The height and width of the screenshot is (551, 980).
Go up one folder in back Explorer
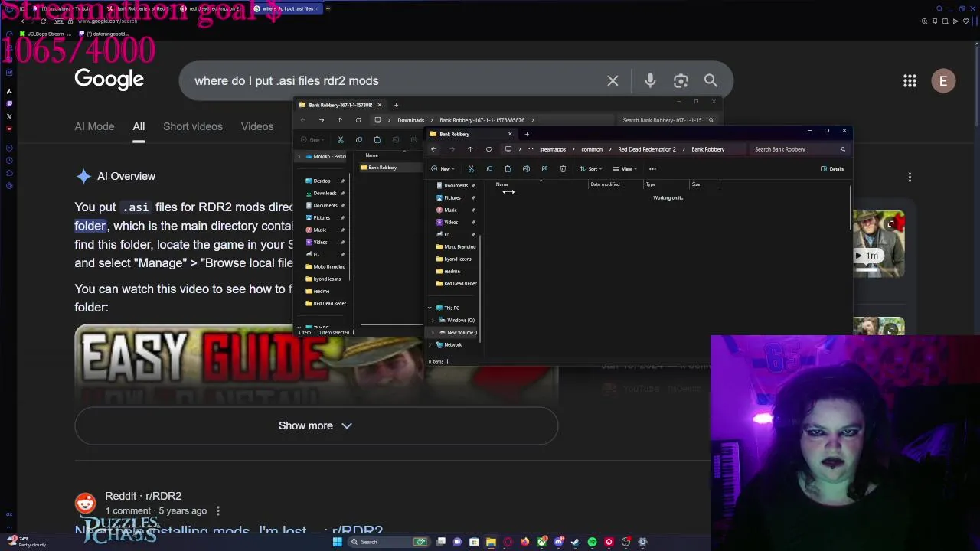[x=339, y=120]
